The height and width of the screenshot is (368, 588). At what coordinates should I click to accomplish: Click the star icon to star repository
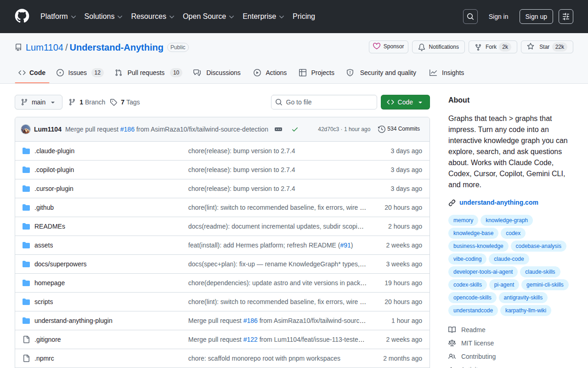pyautogui.click(x=531, y=47)
